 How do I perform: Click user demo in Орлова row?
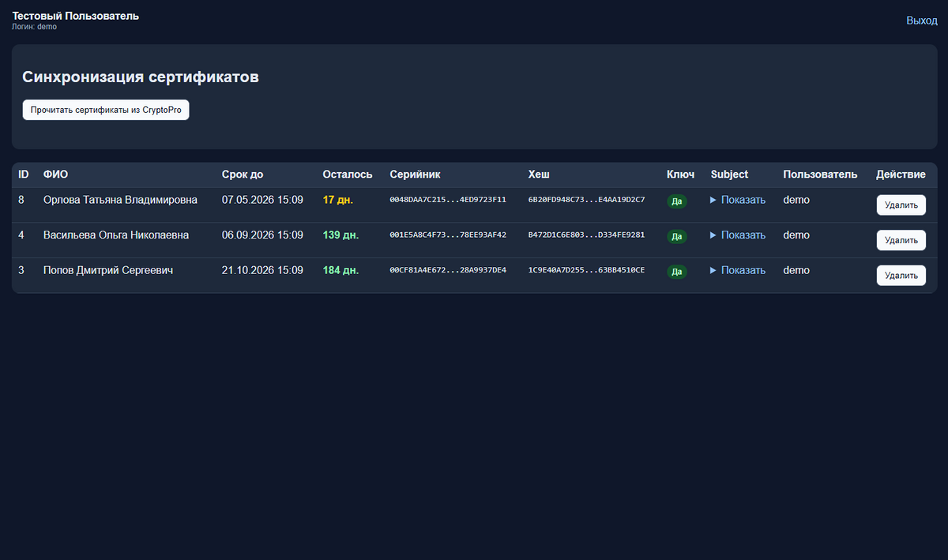(x=796, y=200)
